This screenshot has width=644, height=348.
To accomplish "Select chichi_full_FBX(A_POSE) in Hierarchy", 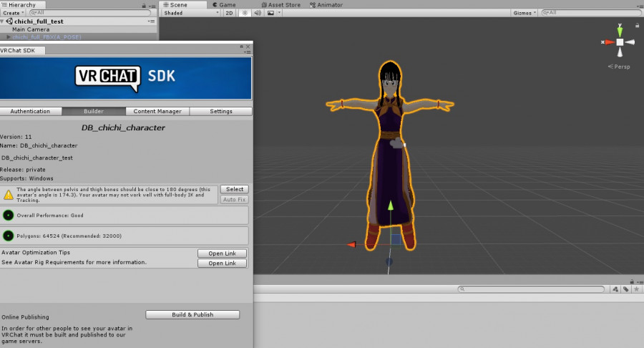I will coord(47,37).
